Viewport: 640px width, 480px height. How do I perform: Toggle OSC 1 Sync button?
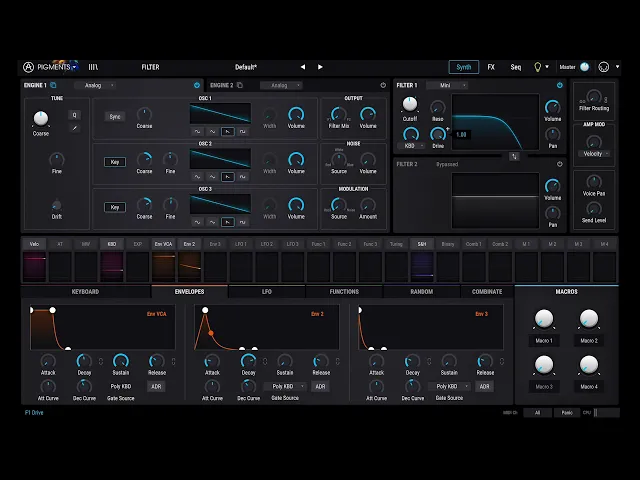115,117
